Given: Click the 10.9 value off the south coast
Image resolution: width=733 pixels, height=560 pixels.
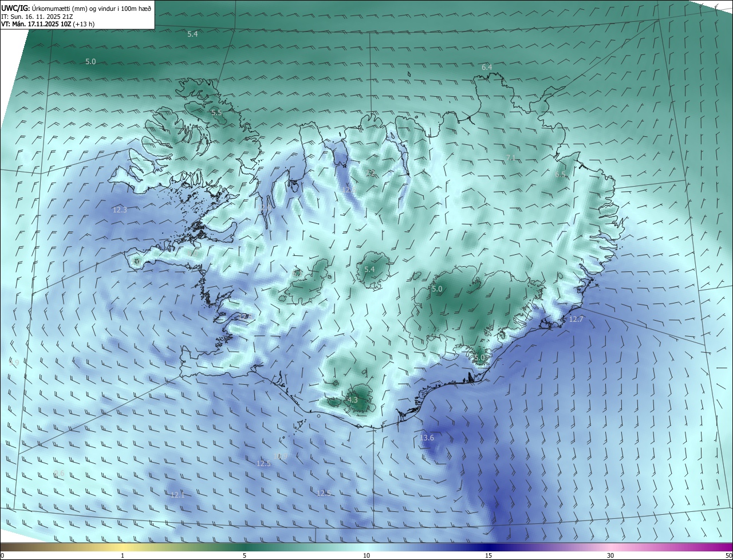Looking at the screenshot, I should [x=281, y=456].
